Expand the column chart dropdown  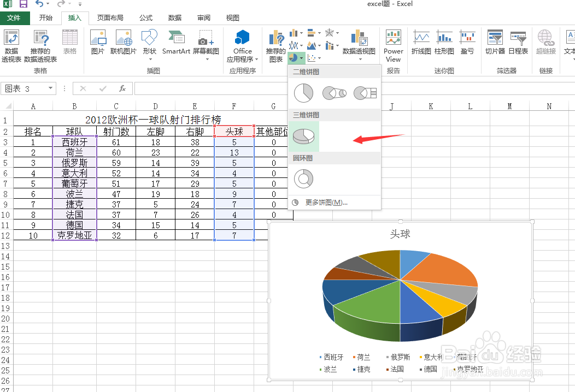301,33
